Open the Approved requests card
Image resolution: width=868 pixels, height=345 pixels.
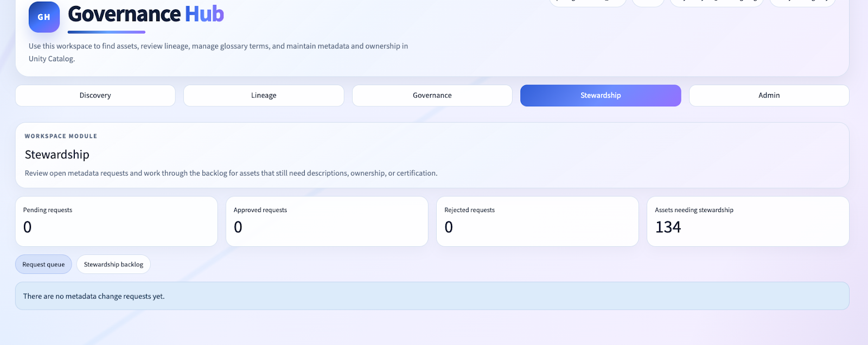pos(327,221)
